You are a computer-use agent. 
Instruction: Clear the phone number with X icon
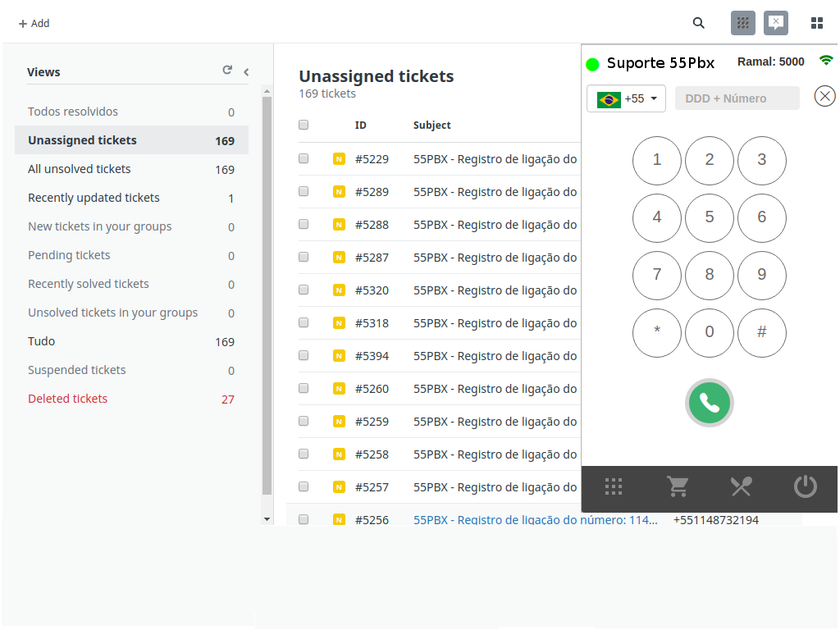pos(824,96)
